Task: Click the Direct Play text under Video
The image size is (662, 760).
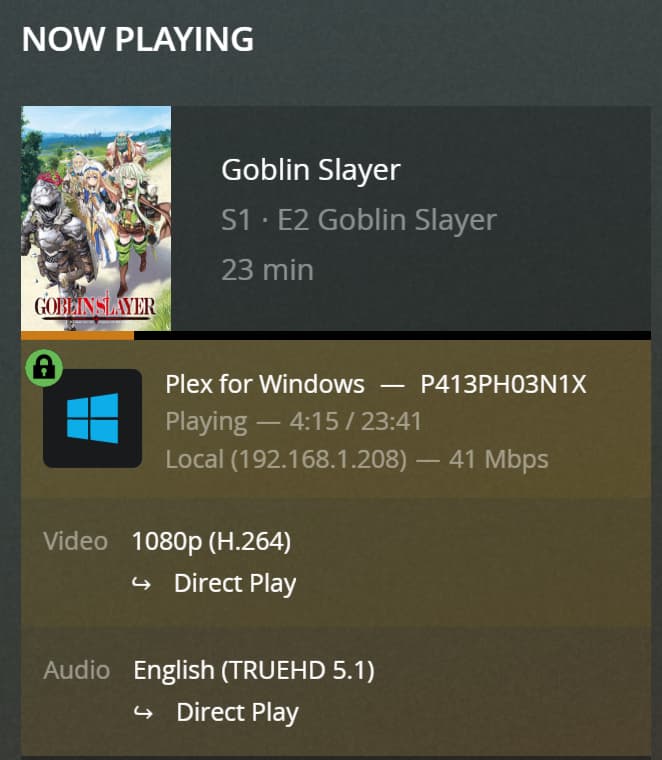Action: (235, 584)
